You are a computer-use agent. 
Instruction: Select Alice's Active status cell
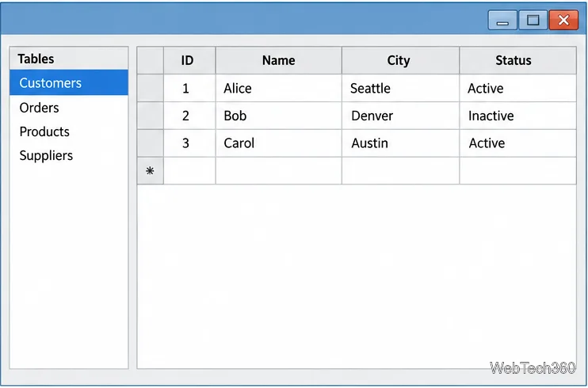[x=518, y=88]
